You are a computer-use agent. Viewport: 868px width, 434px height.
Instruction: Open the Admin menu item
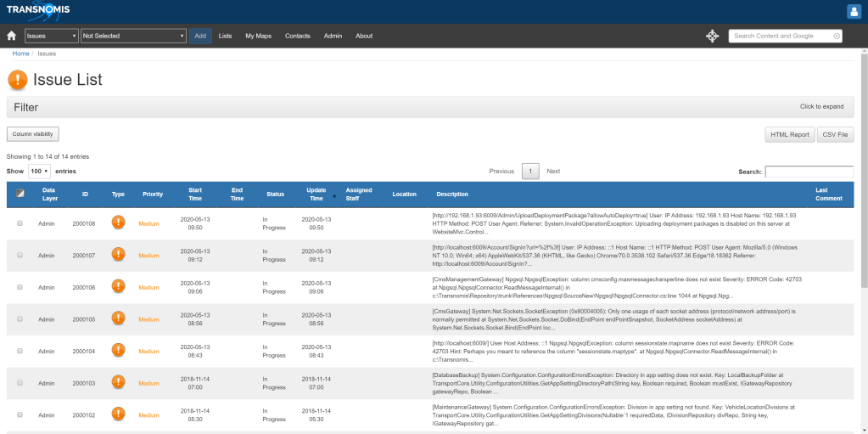pyautogui.click(x=333, y=36)
